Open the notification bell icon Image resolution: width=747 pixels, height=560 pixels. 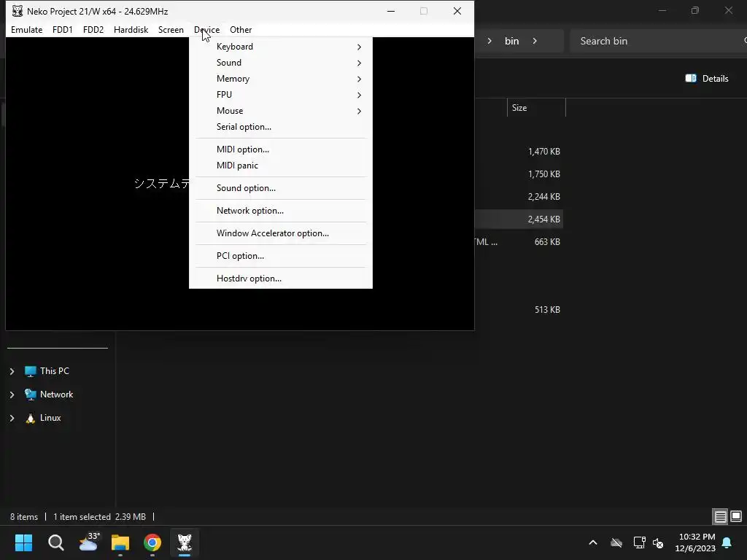coord(727,542)
